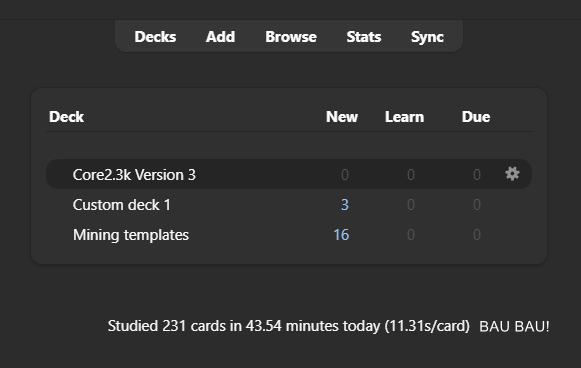581x368 pixels.
Task: View the Stats page
Action: point(364,37)
